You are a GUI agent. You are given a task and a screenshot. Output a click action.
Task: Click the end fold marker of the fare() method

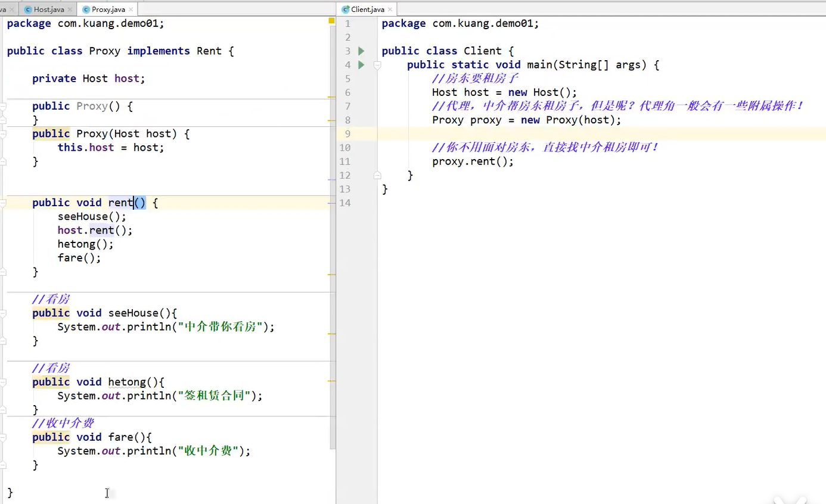(x=3, y=465)
